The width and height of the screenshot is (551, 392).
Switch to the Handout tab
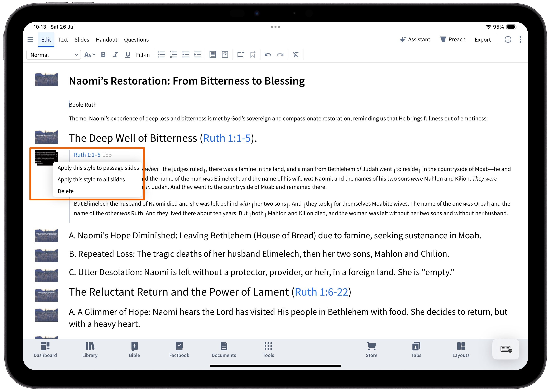tap(106, 40)
